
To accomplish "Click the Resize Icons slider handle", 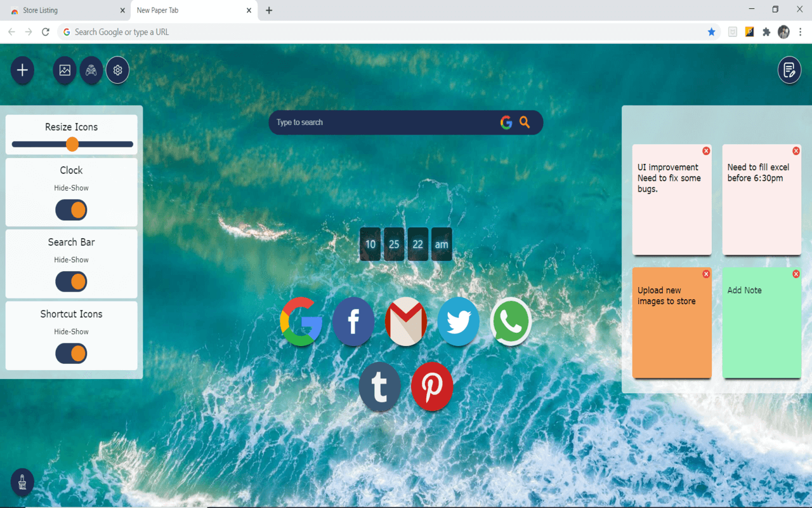I will 72,144.
